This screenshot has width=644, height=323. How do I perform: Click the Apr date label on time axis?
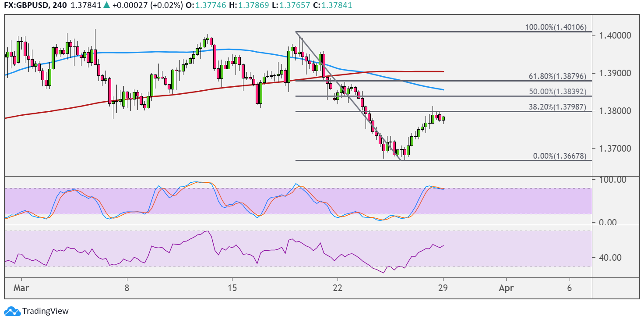point(506,288)
